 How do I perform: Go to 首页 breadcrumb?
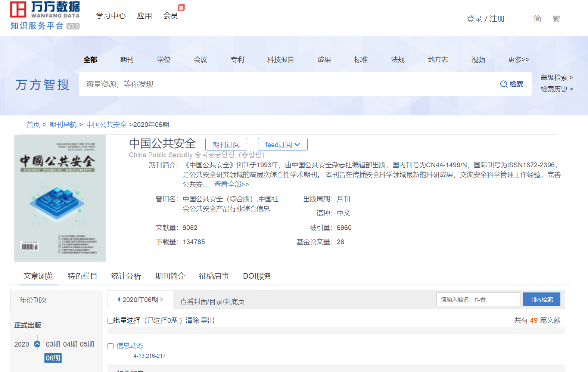(33, 125)
